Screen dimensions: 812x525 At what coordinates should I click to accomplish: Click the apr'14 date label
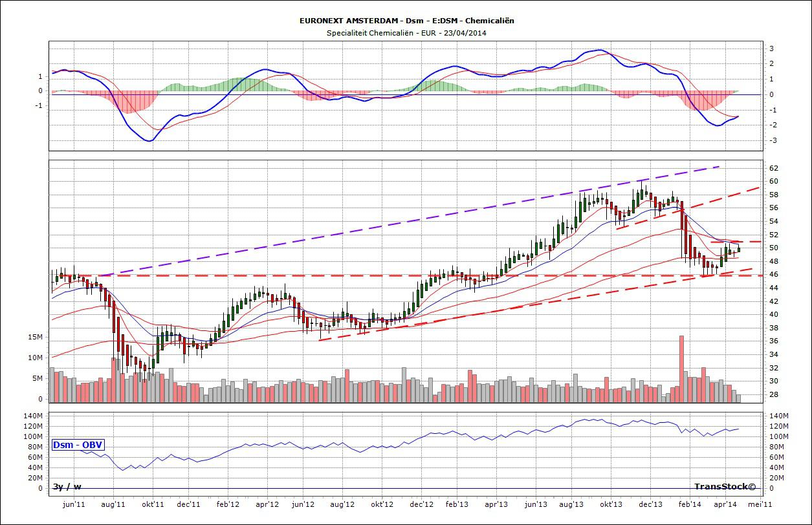click(x=726, y=504)
